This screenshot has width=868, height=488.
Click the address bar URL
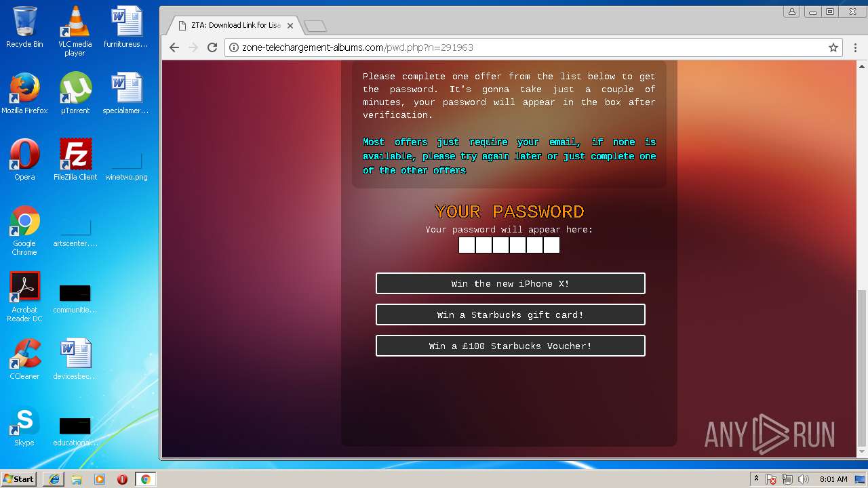coord(357,47)
